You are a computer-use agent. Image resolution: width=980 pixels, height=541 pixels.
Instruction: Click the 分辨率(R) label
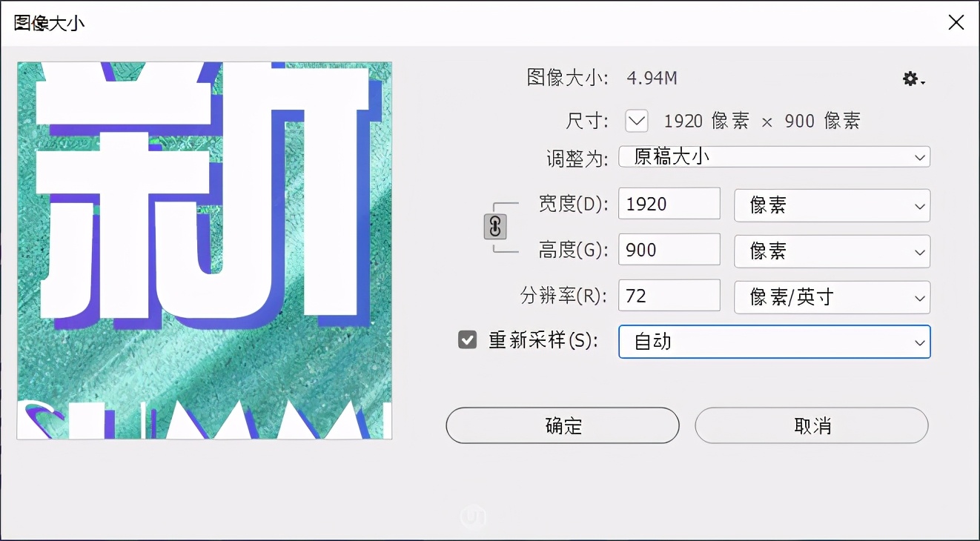(x=563, y=296)
